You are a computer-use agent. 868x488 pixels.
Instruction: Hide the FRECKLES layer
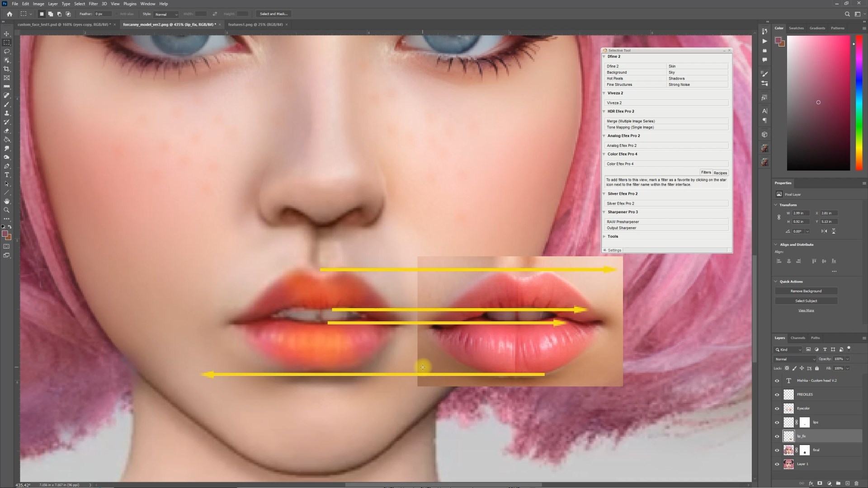pyautogui.click(x=777, y=394)
